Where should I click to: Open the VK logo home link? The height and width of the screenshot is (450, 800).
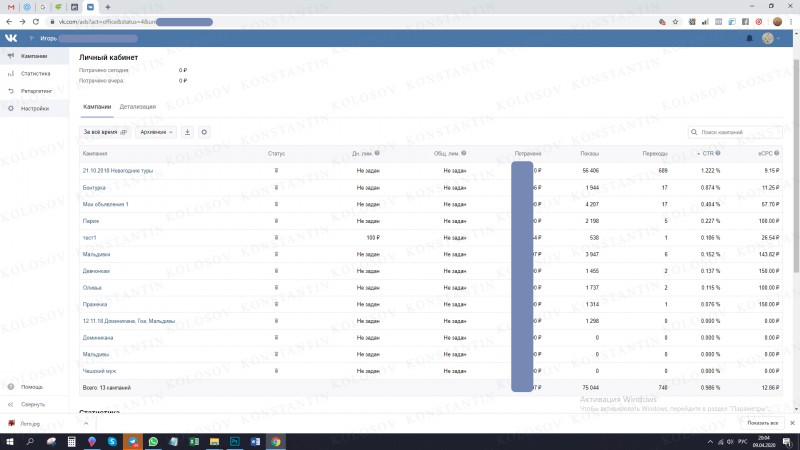click(11, 38)
